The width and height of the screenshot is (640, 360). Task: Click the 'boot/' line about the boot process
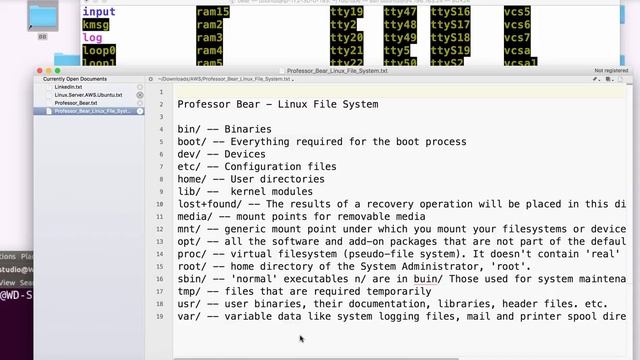pos(322,142)
